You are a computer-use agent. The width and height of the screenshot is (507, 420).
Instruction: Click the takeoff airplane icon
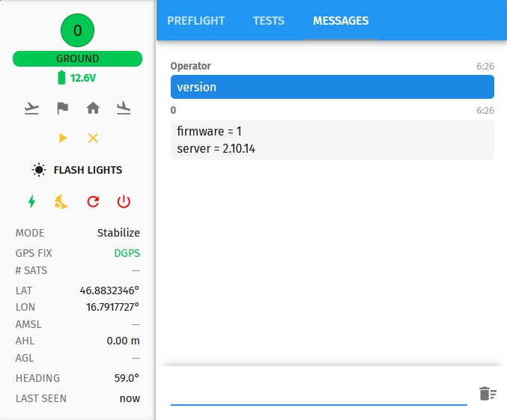[31, 108]
